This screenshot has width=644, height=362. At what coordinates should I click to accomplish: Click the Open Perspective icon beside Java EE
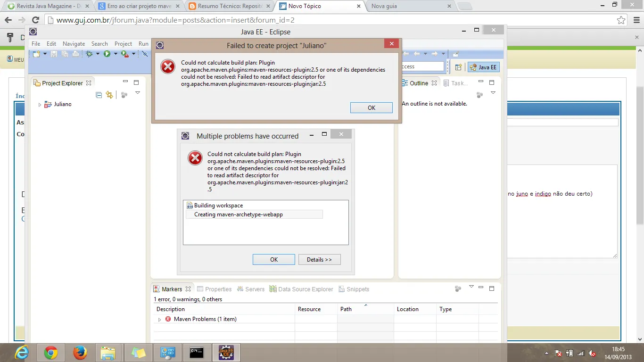[x=458, y=67]
